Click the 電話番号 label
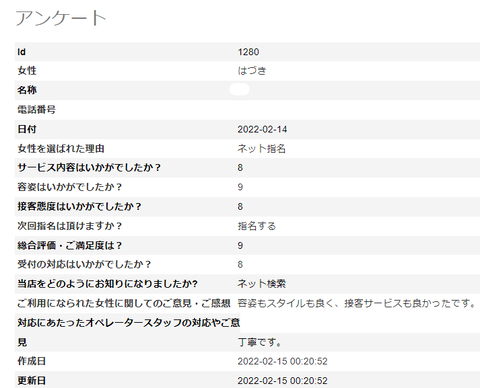This screenshot has height=388, width=480. [x=36, y=109]
